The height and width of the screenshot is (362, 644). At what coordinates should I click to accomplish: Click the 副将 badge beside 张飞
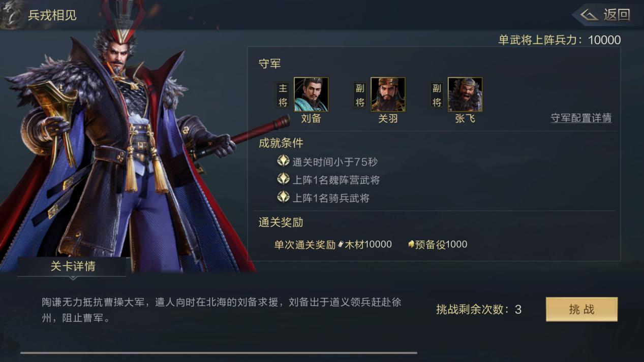click(437, 95)
